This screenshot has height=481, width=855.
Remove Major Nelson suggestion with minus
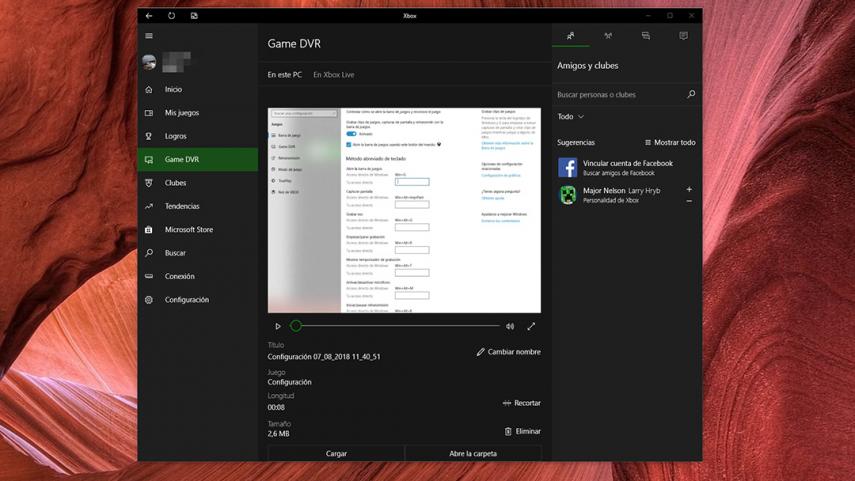click(x=689, y=201)
